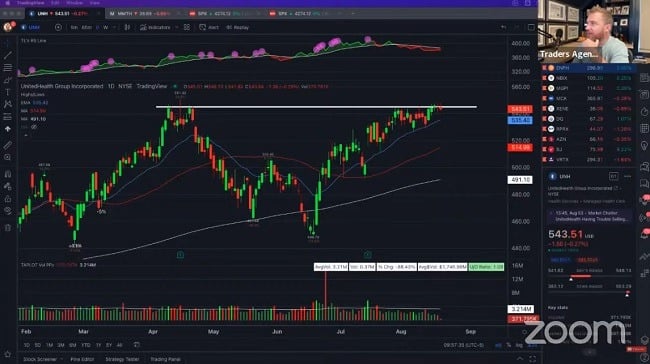
Task: Open the ideas lightbulb icon in right sidebar
Action: (644, 146)
